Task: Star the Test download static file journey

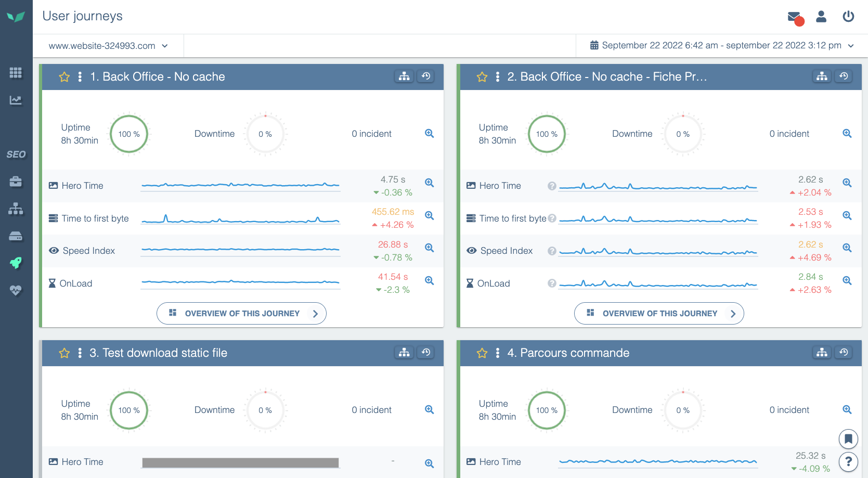Action: (x=64, y=353)
